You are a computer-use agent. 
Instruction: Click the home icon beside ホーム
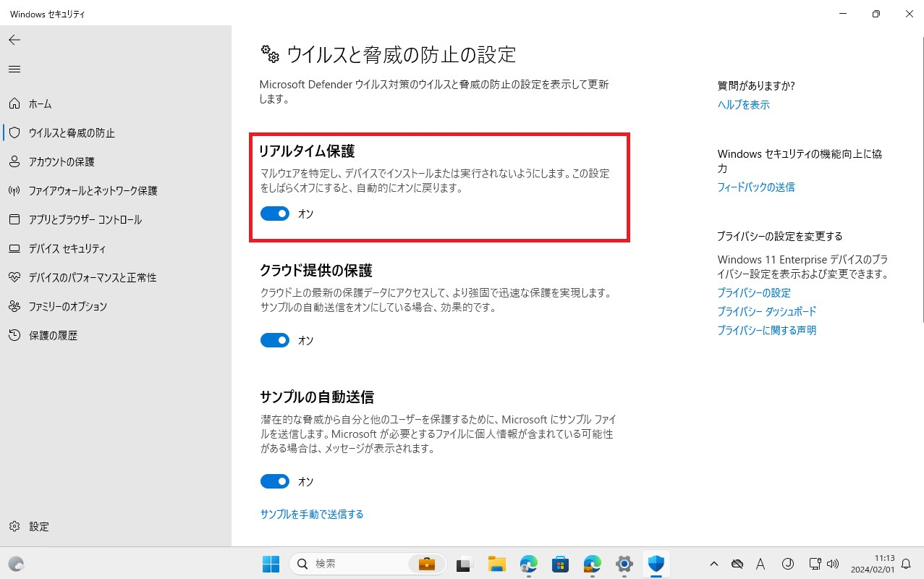tap(14, 103)
